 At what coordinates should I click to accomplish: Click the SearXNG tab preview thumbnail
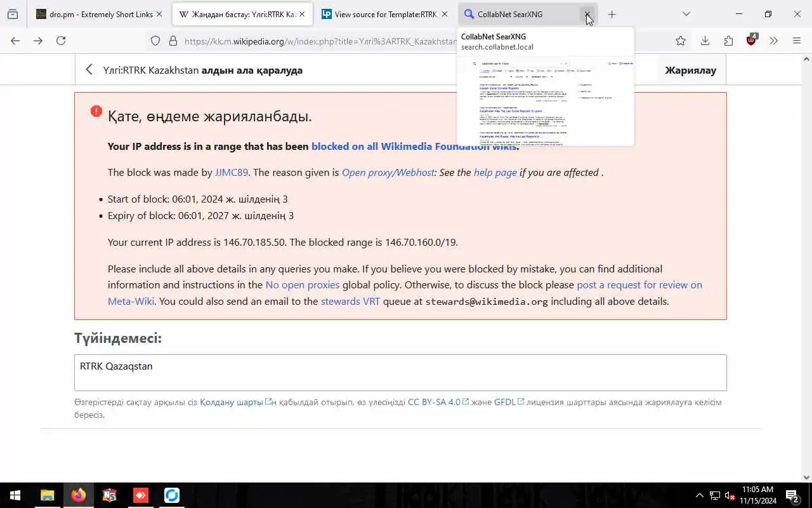[546, 102]
